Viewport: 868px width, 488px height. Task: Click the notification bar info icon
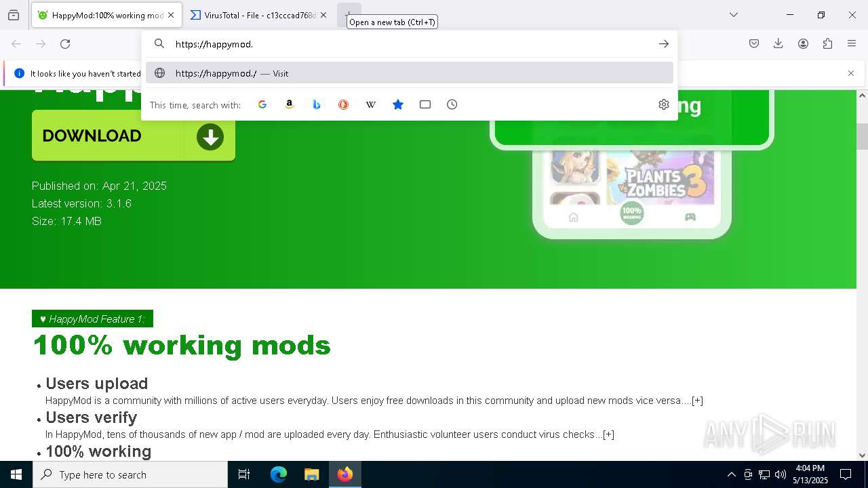click(19, 73)
